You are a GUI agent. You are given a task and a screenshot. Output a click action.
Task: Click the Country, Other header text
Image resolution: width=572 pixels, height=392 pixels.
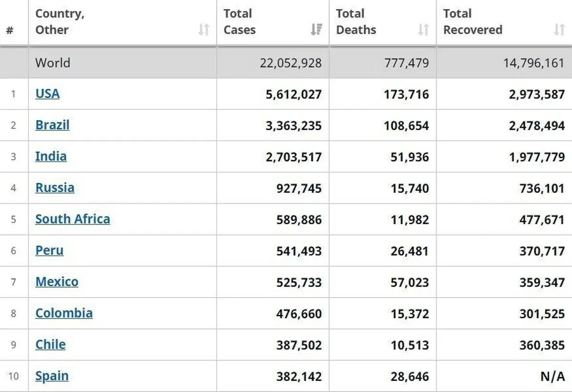click(x=60, y=22)
